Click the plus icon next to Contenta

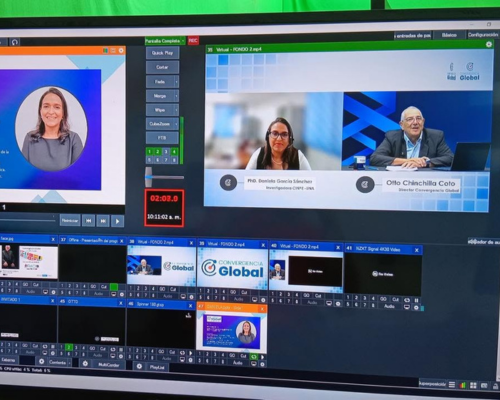coord(41,361)
